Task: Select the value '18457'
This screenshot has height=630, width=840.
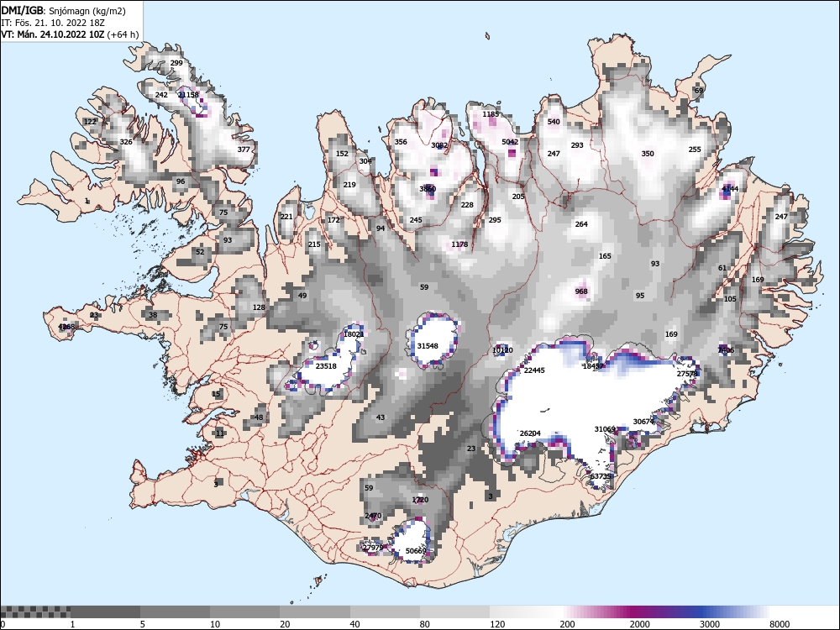Action: (x=593, y=366)
